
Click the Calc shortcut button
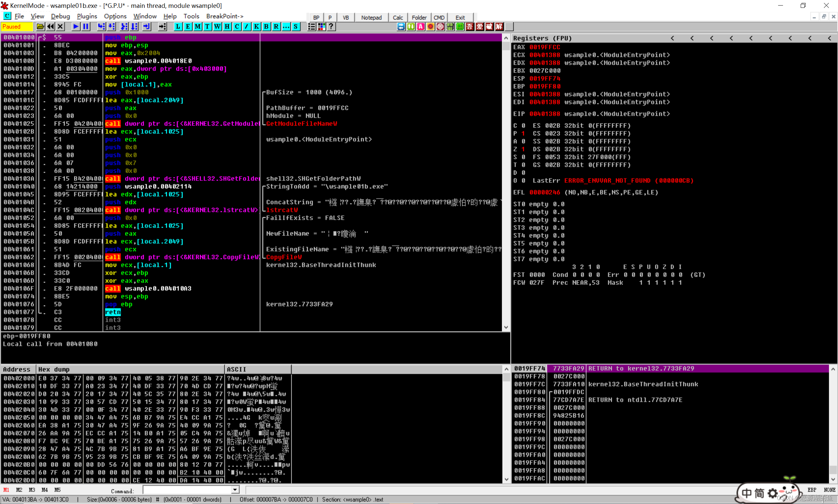[398, 17]
